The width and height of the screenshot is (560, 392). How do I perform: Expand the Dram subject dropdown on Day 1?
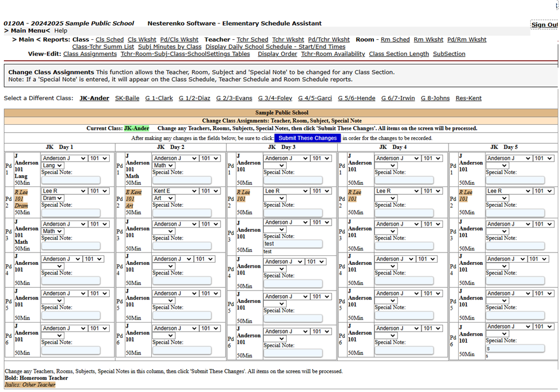point(53,198)
